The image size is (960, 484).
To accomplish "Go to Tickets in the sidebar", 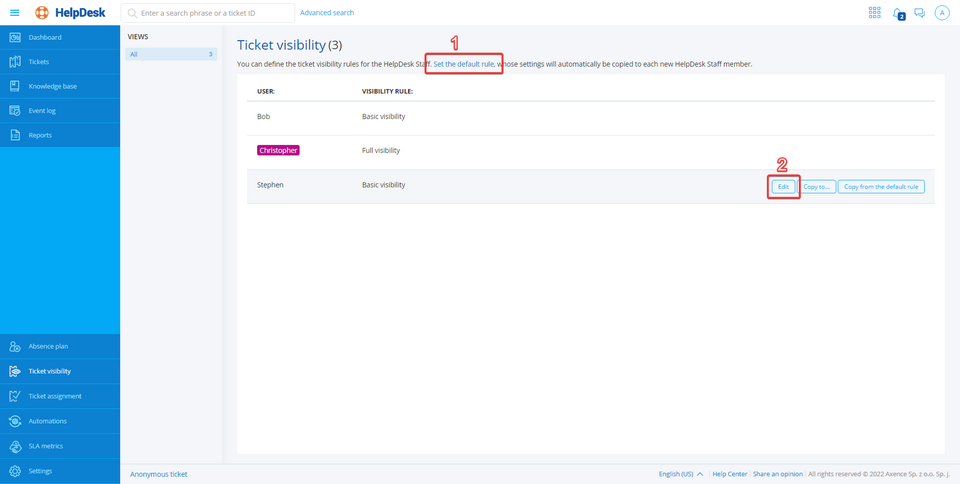I will [39, 62].
